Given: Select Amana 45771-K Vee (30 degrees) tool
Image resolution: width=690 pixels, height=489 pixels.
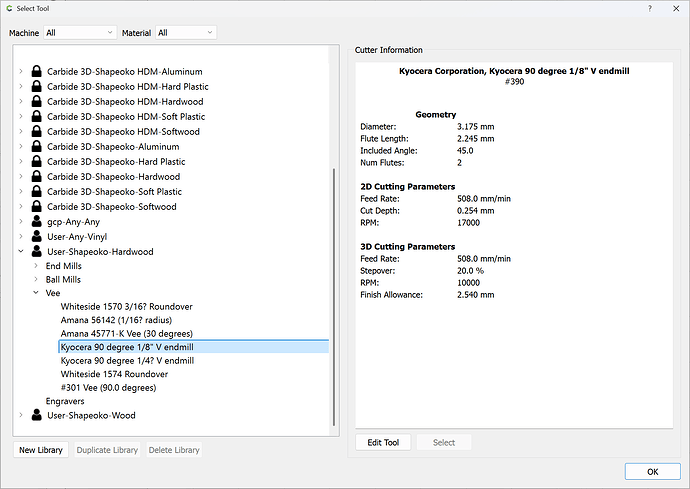Looking at the screenshot, I should [x=126, y=333].
